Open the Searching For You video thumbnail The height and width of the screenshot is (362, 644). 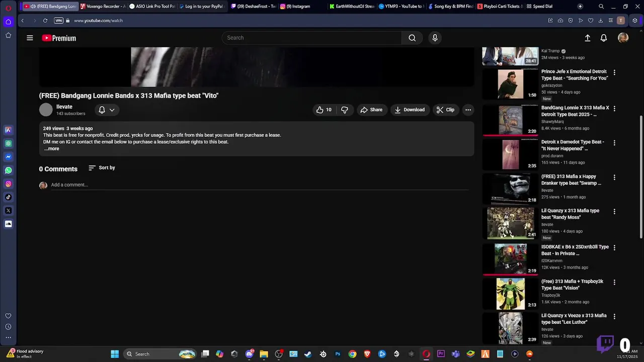click(510, 84)
